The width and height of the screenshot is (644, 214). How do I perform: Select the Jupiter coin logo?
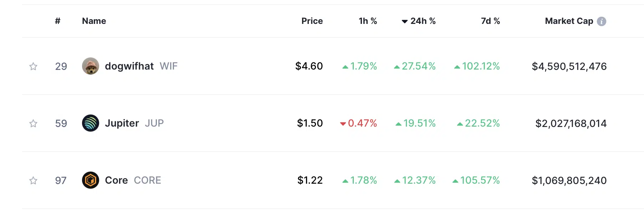click(x=91, y=123)
